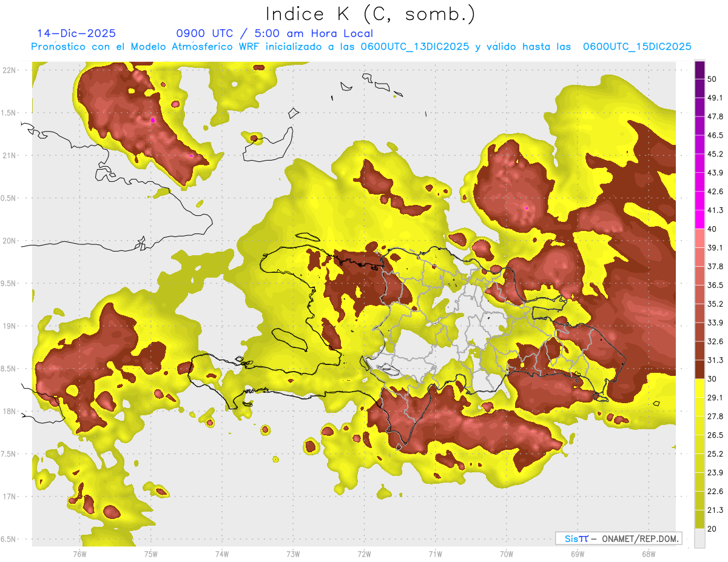This screenshot has width=728, height=562.
Task: Click the '19N' latitude axis label
Action: (x=8, y=326)
